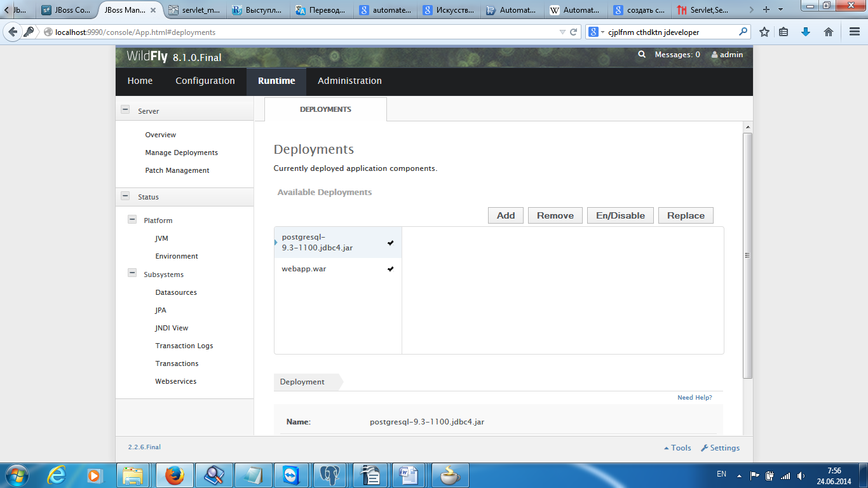Open Overview in the sidebar

coord(160,135)
